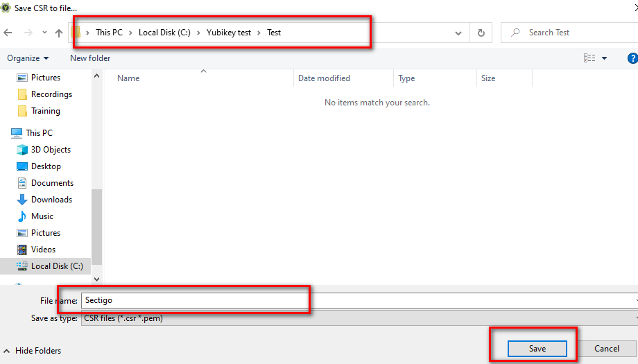Open the Organize dropdown menu
This screenshot has width=638, height=364.
tap(28, 58)
